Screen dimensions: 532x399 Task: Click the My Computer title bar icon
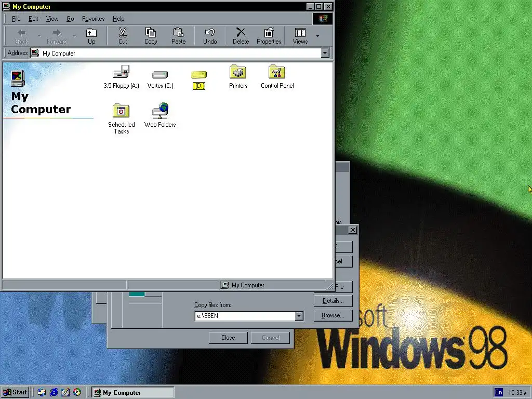coord(7,6)
